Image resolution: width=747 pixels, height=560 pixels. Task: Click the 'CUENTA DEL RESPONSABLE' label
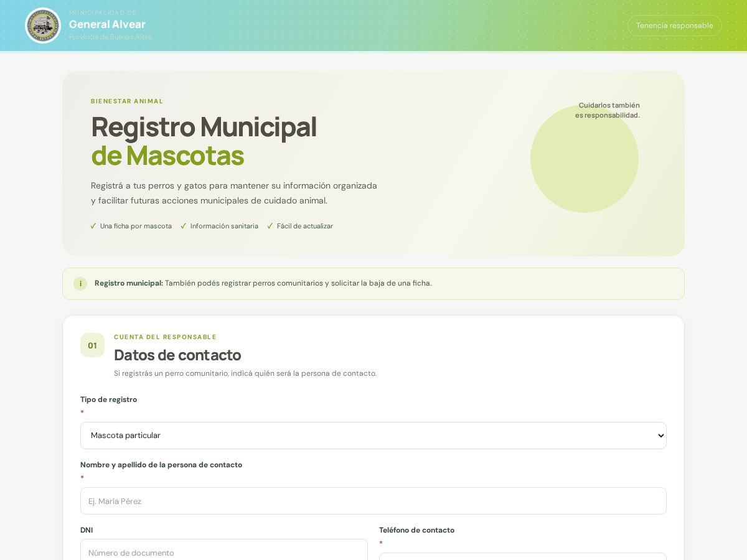(165, 337)
